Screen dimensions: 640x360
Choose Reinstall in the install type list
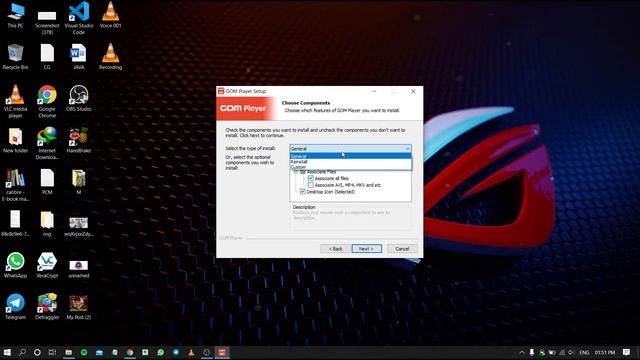pyautogui.click(x=350, y=162)
